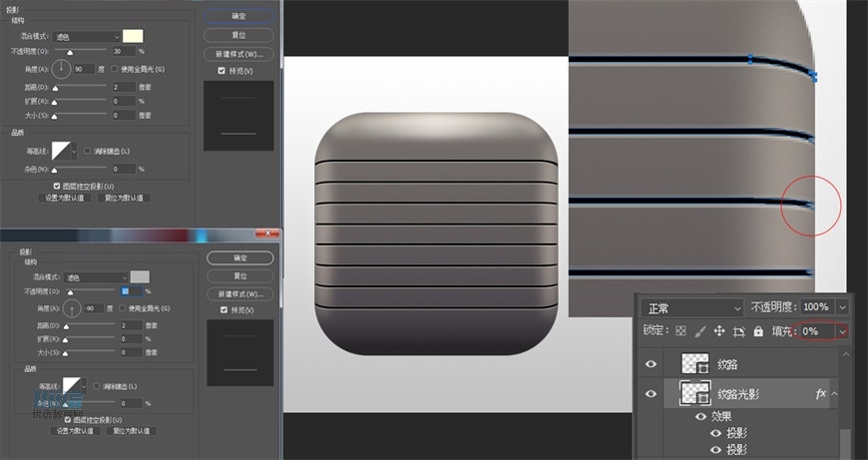Image resolution: width=868 pixels, height=460 pixels.
Task: Open the layer 不透明度 100% dropdown arrow
Action: pos(842,306)
